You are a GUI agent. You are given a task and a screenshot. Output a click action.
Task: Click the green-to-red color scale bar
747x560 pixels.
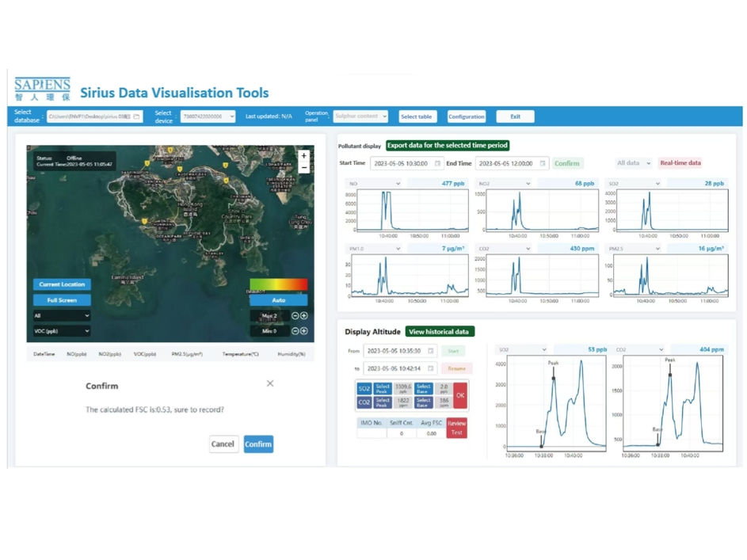click(x=278, y=284)
